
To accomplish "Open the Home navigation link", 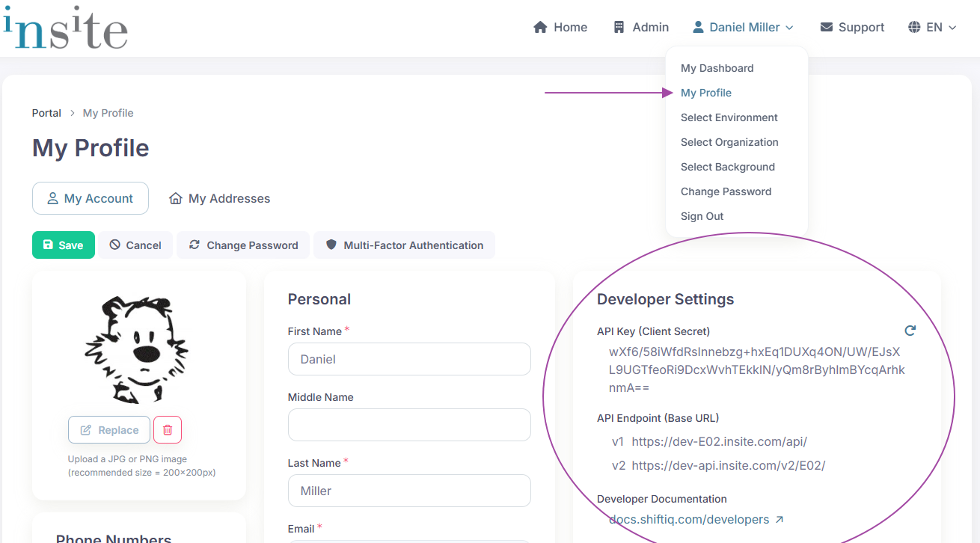I will point(560,27).
